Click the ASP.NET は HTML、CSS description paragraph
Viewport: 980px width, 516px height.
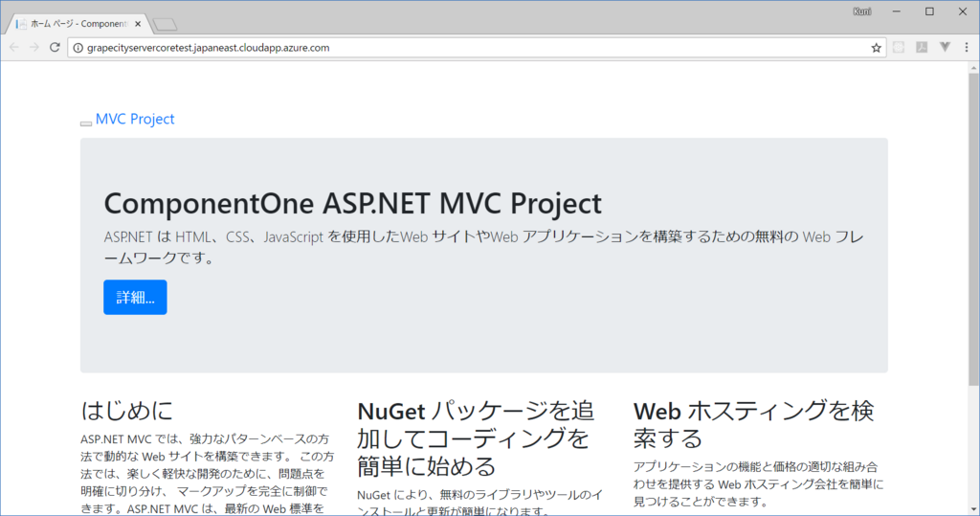pyautogui.click(x=483, y=247)
